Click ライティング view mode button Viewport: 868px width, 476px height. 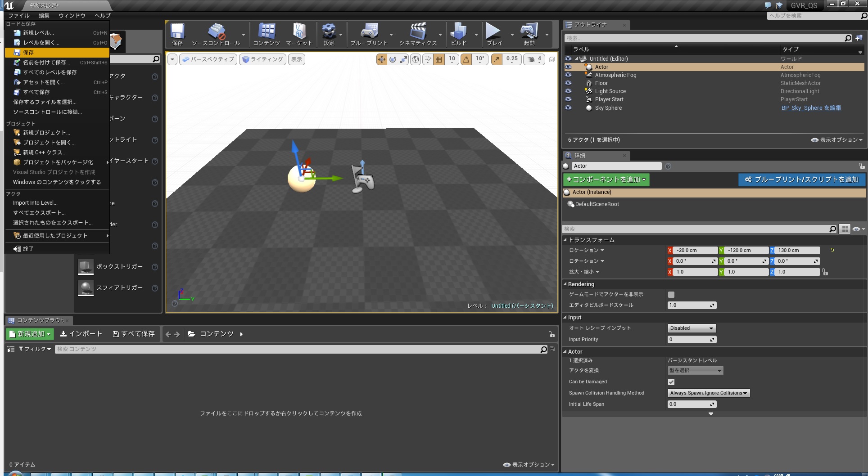pyautogui.click(x=262, y=59)
